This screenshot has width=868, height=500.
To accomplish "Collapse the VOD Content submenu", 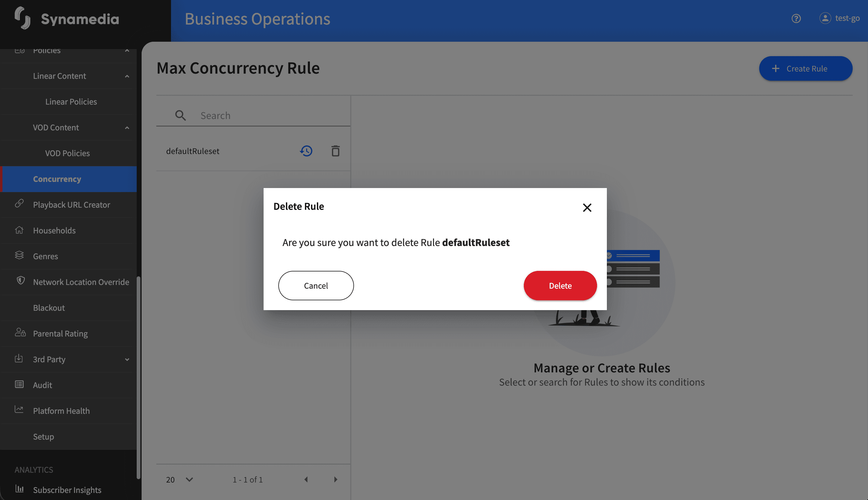I will click(127, 128).
